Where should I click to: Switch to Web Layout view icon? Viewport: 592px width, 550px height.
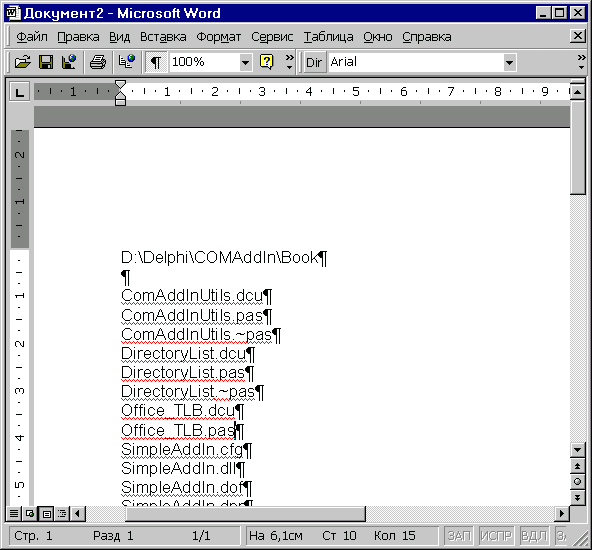tap(30, 514)
